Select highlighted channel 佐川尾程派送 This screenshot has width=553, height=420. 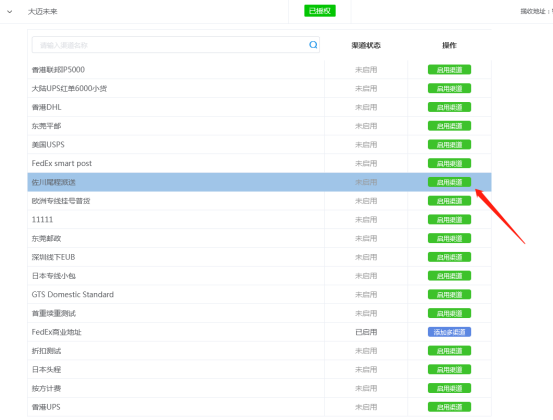[54, 182]
